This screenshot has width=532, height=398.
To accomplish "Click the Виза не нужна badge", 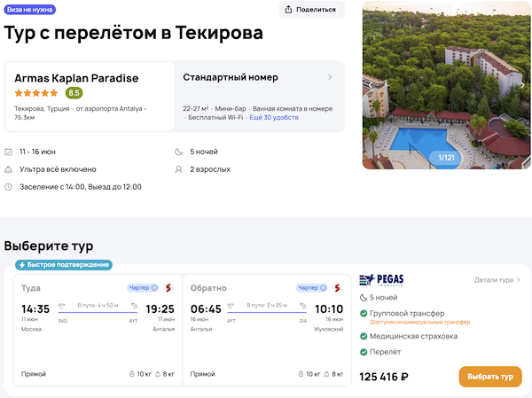I will tap(30, 9).
